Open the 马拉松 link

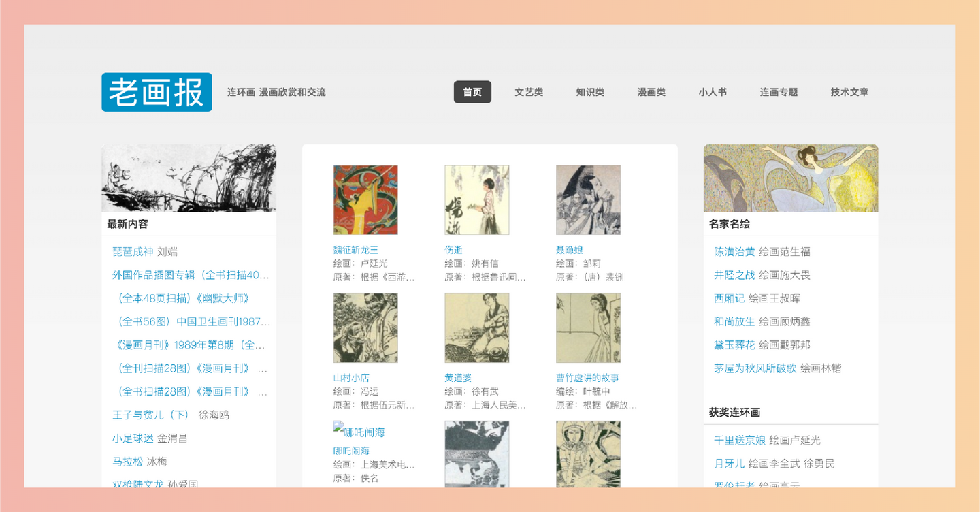point(128,462)
